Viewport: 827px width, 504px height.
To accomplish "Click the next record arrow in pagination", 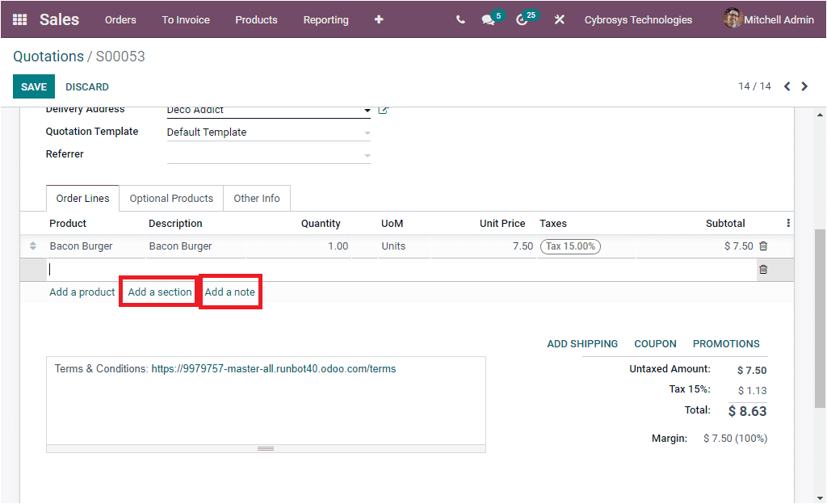I will (806, 86).
